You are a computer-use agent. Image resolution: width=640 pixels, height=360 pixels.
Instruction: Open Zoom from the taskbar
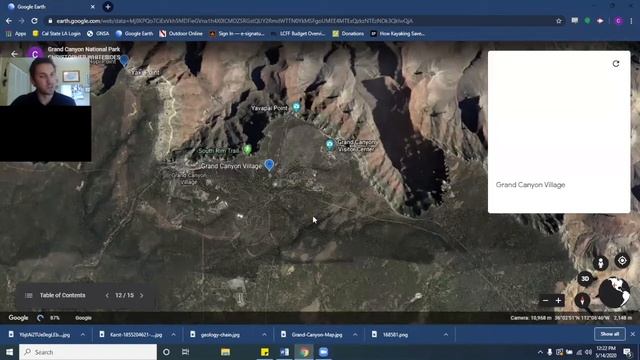point(323,352)
